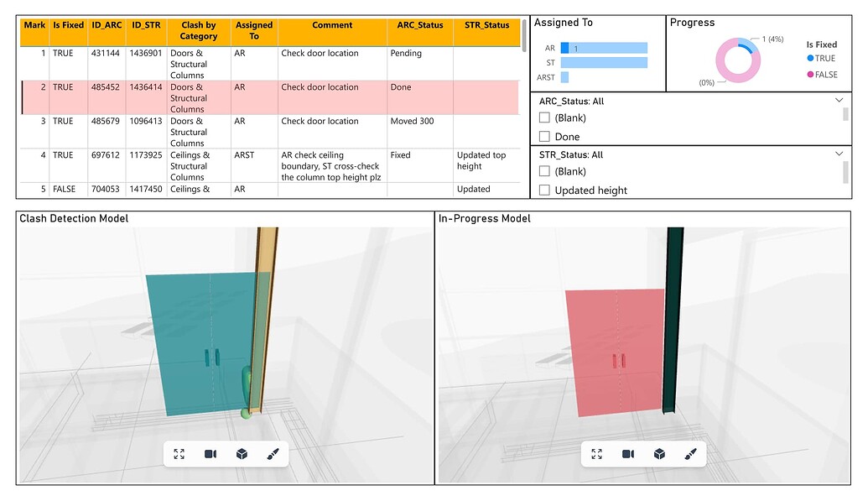Check the (Blank) box under ARC_Status
Viewport: 868px width, 501px height.
click(x=545, y=117)
